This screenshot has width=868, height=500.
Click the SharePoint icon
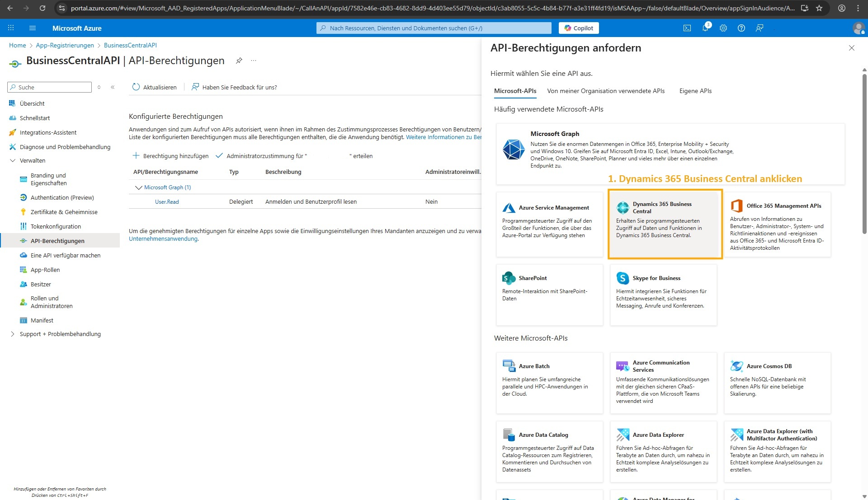(x=509, y=278)
